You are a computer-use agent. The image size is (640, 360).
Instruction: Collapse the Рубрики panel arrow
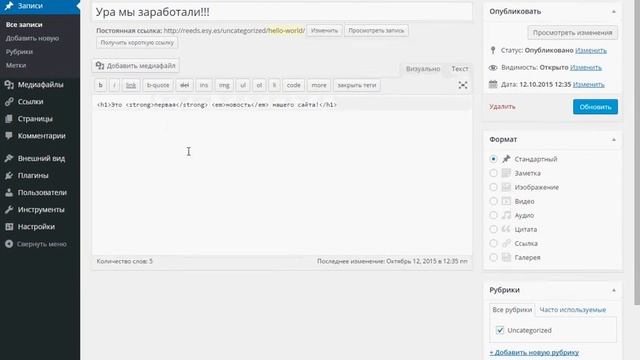tap(613, 290)
